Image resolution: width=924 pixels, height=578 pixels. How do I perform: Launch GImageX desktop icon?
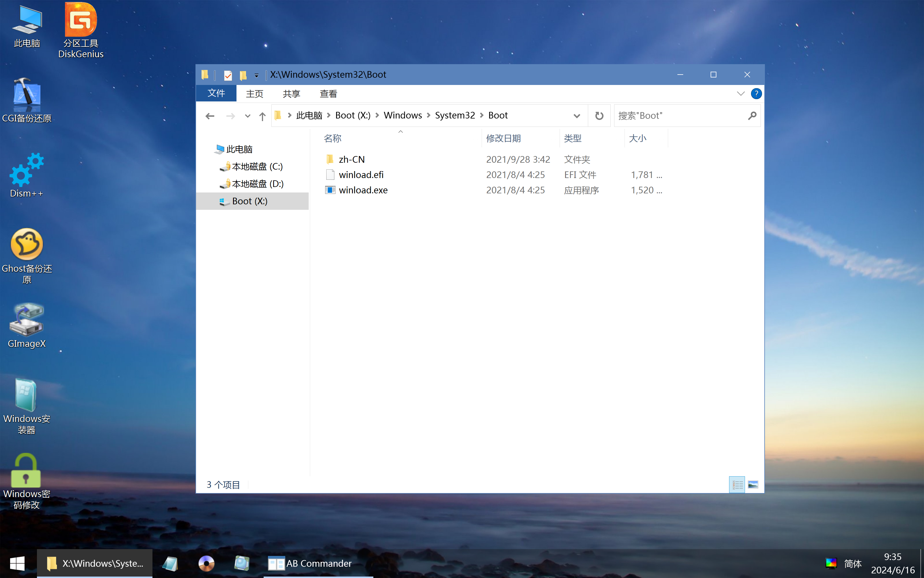27,325
